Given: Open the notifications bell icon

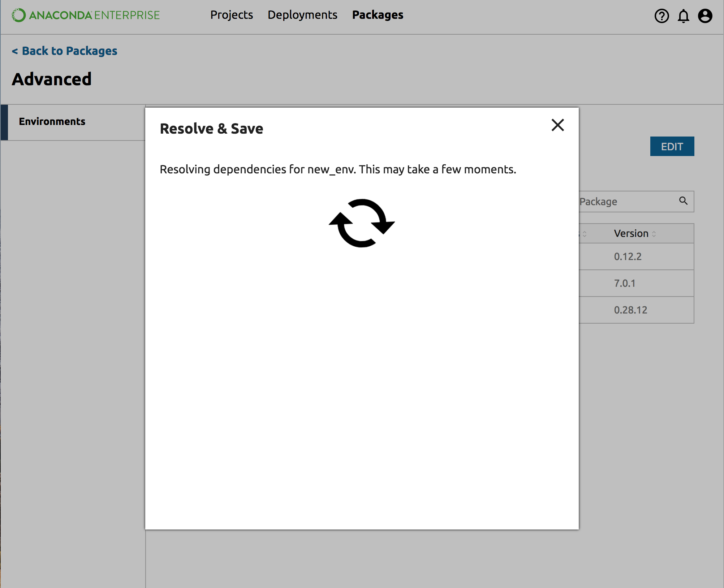Looking at the screenshot, I should click(683, 16).
